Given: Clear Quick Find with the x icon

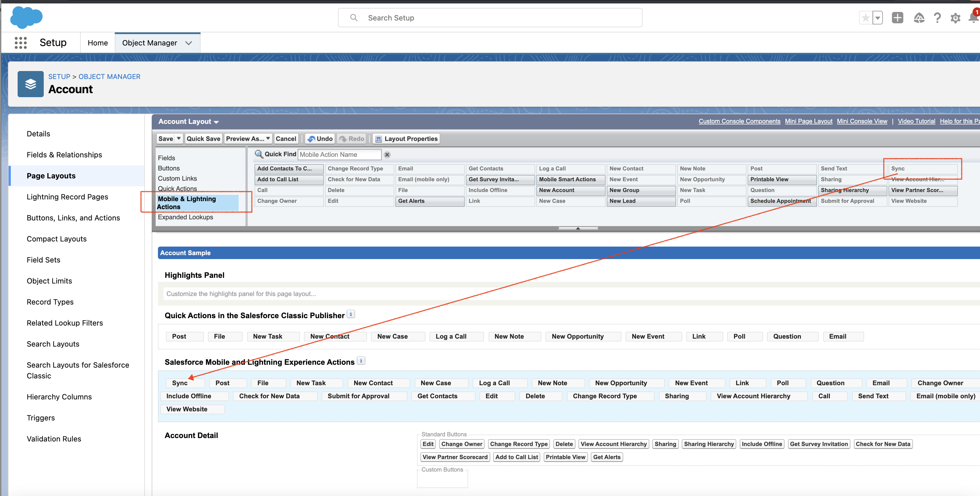Looking at the screenshot, I should (x=387, y=155).
